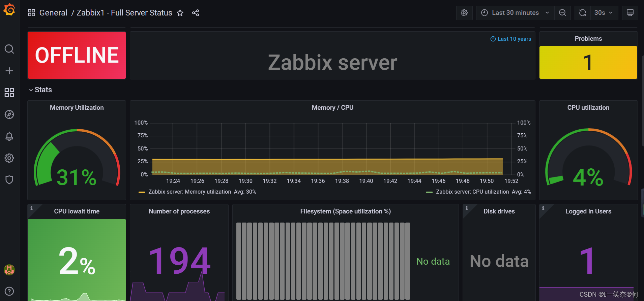Refresh the dashboard now

pos(583,13)
